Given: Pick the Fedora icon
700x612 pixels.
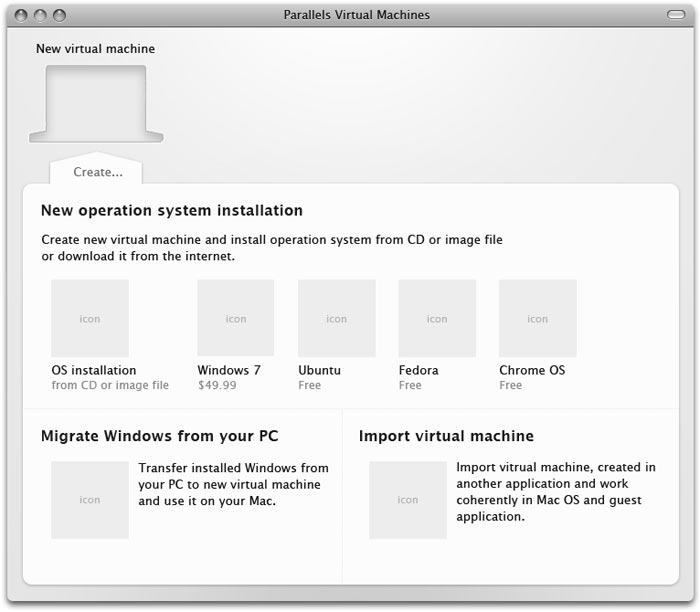Looking at the screenshot, I should pos(437,318).
